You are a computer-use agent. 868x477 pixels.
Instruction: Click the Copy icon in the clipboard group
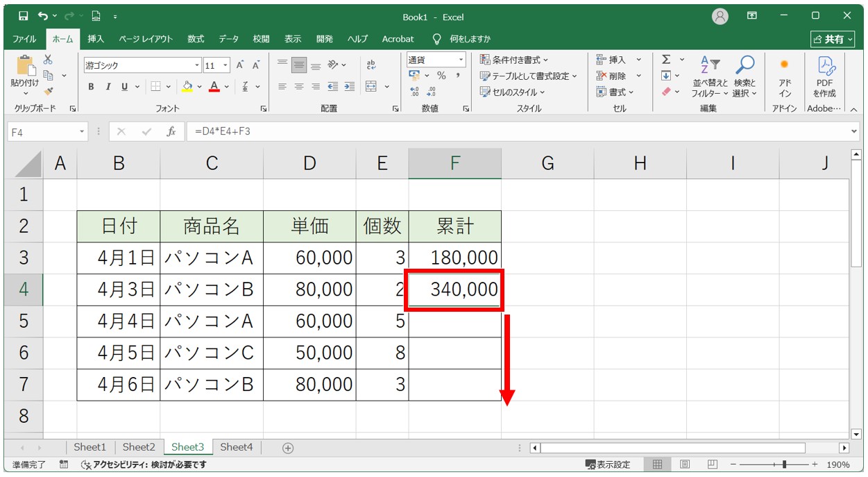click(x=49, y=75)
